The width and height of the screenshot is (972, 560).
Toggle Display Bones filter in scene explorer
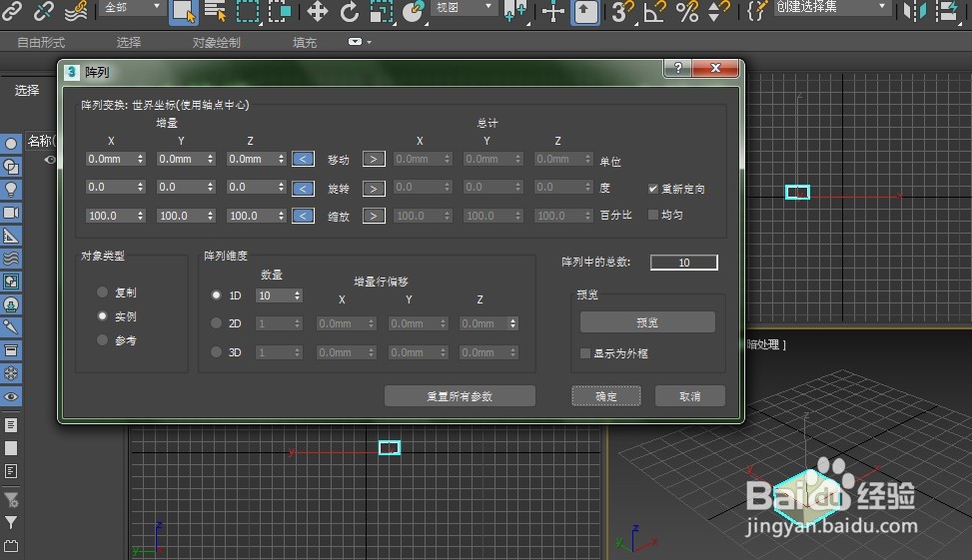point(11,327)
